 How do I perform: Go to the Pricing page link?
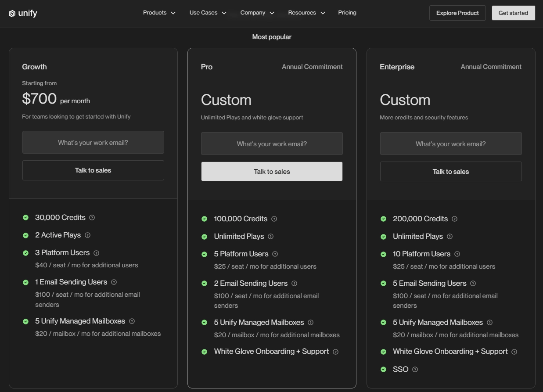[347, 13]
